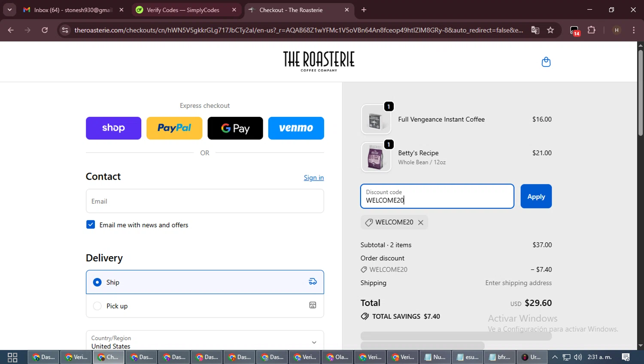This screenshot has width=644, height=364.
Task: Open the shopping bag cart icon
Action: (546, 62)
